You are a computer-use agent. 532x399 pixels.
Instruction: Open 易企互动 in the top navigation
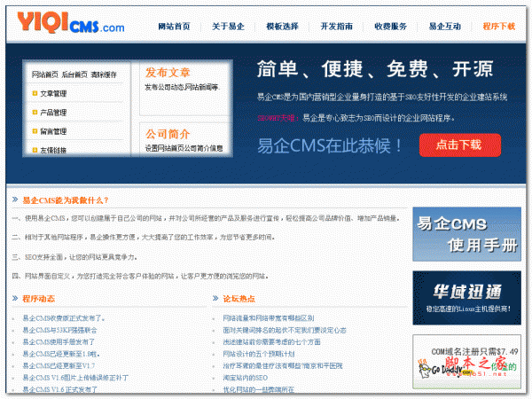pyautogui.click(x=445, y=27)
